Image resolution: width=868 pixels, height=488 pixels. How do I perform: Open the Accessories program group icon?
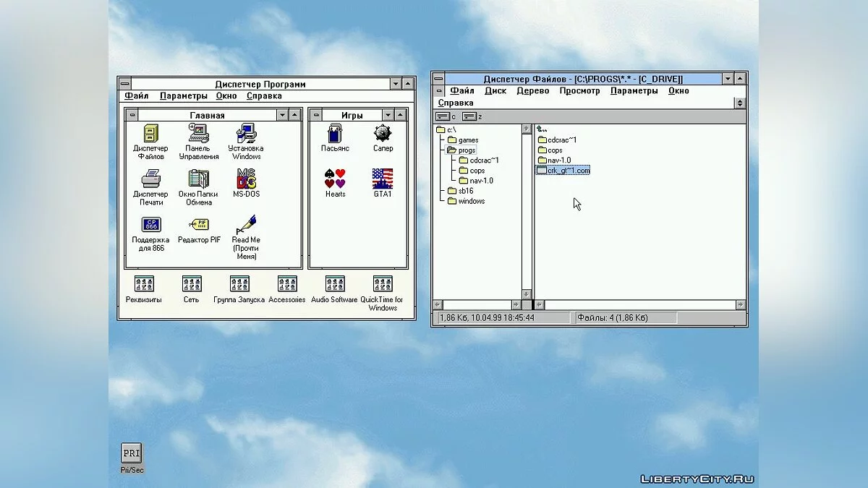pos(287,284)
